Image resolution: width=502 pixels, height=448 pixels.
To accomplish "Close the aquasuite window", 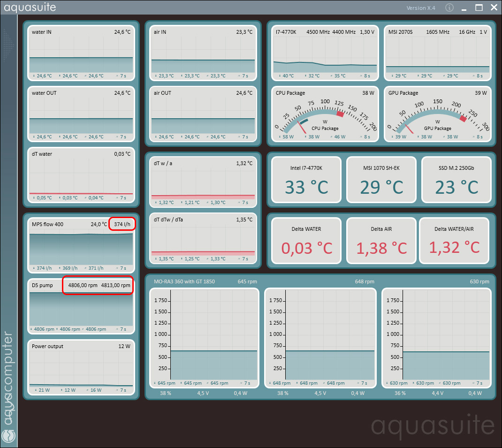I will coord(494,8).
